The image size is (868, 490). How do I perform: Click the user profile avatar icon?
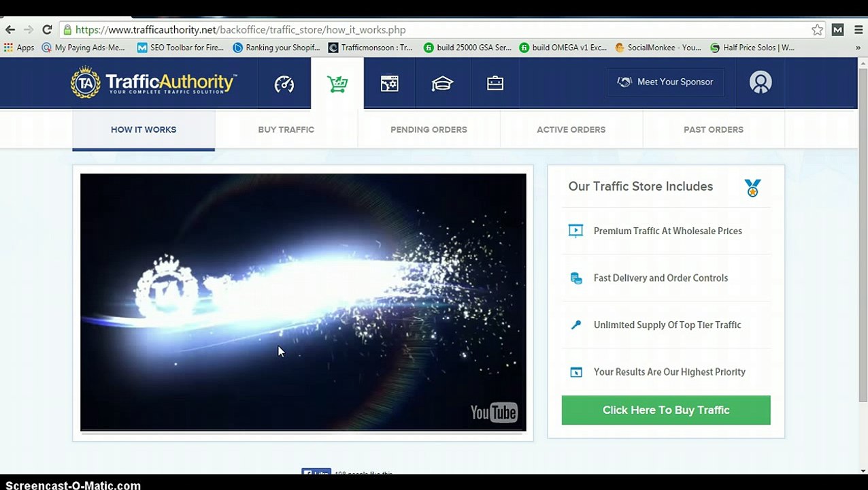pyautogui.click(x=761, y=82)
